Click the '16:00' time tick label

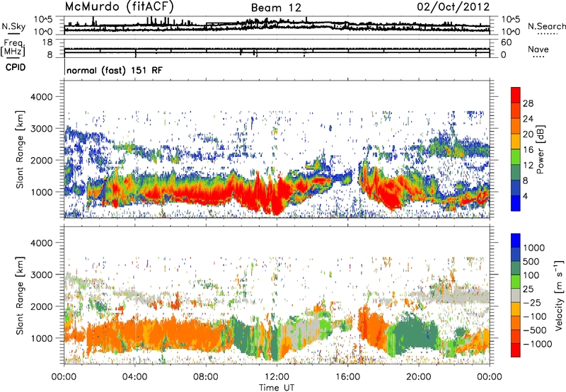tap(347, 377)
